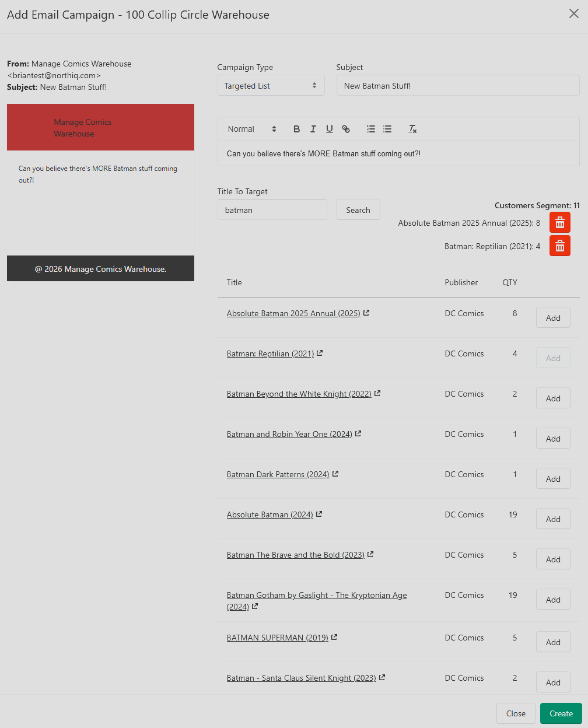Apply bullet list formatting
Screen dimensions: 588x728
(387, 129)
